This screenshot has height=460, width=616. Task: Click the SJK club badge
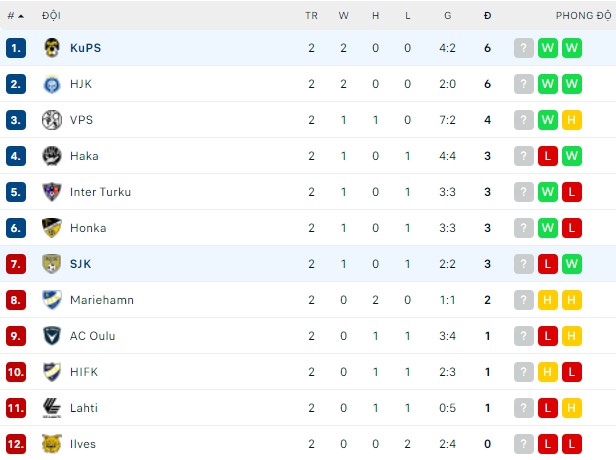pos(52,264)
